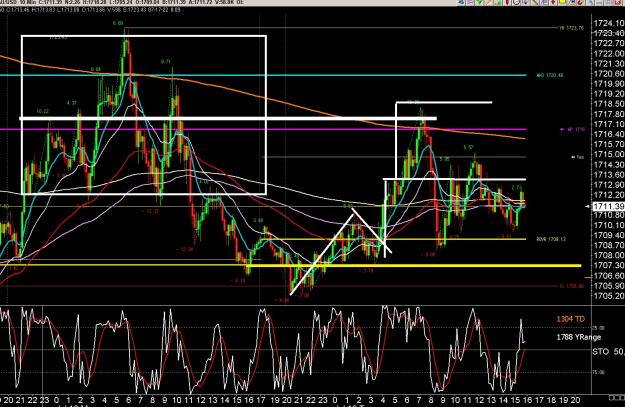
Task: Select the 1708.00 price axis label
Action: click(x=609, y=255)
